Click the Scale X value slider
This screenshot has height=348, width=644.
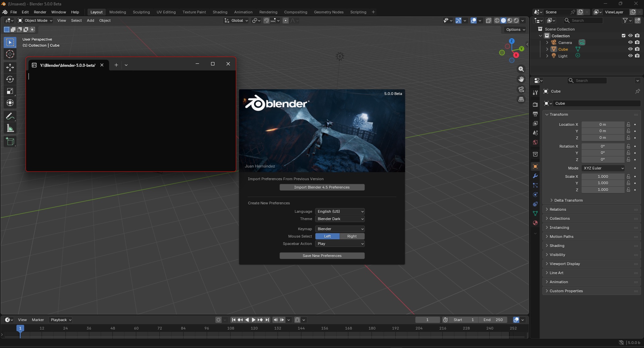[x=603, y=177]
